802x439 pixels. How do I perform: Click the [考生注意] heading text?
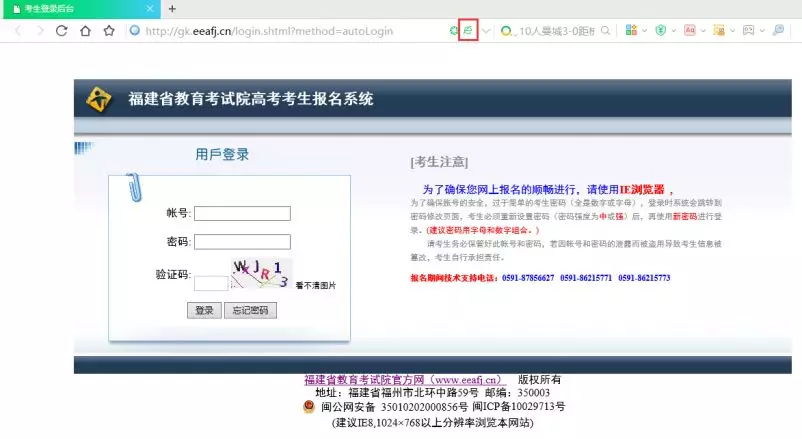tap(439, 162)
